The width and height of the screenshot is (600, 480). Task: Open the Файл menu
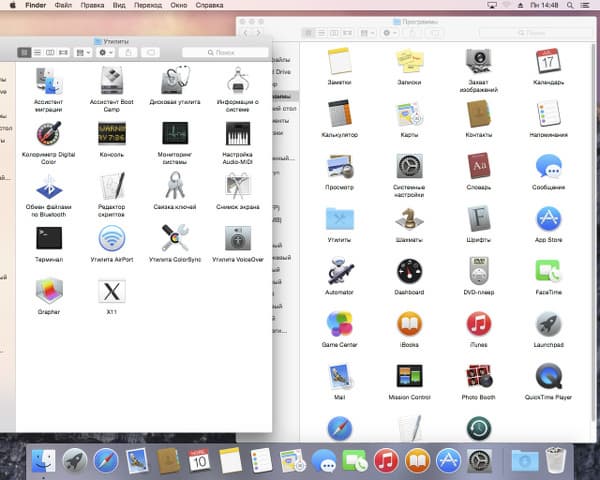coord(64,5)
